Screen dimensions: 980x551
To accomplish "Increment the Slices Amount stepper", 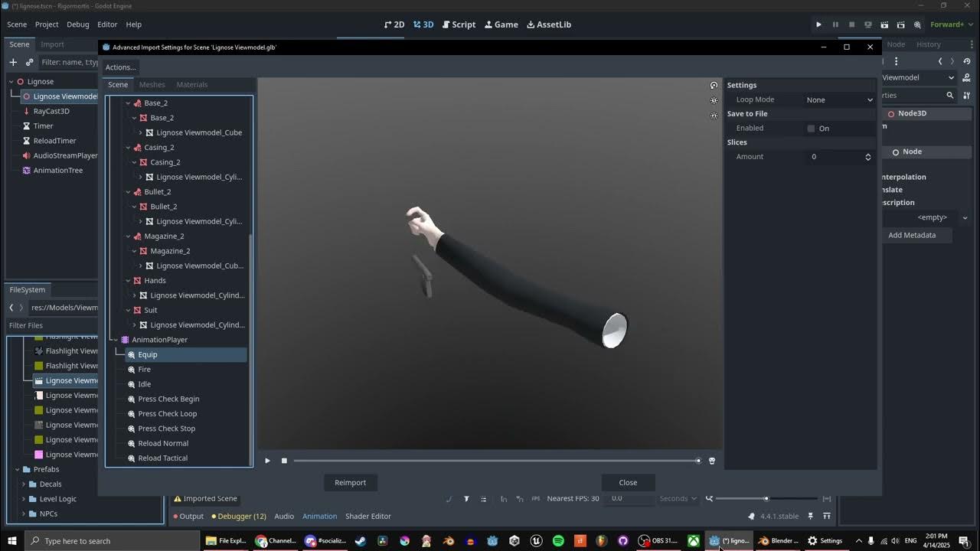I will 867,155.
